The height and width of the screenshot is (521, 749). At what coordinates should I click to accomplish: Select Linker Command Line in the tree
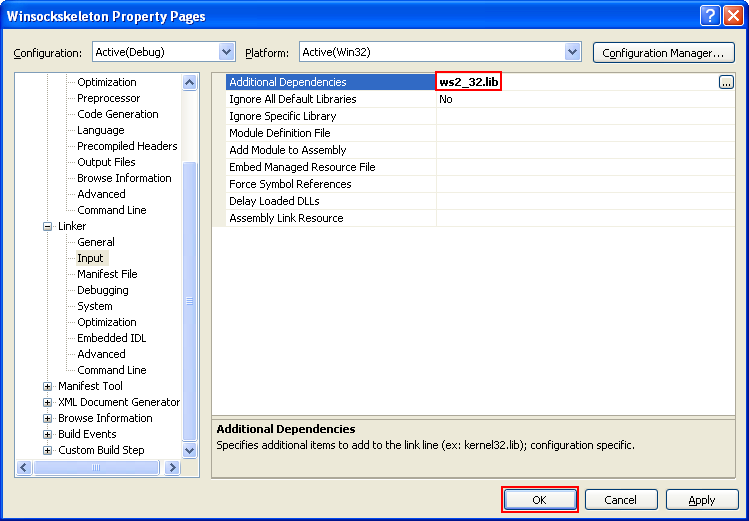click(x=112, y=370)
